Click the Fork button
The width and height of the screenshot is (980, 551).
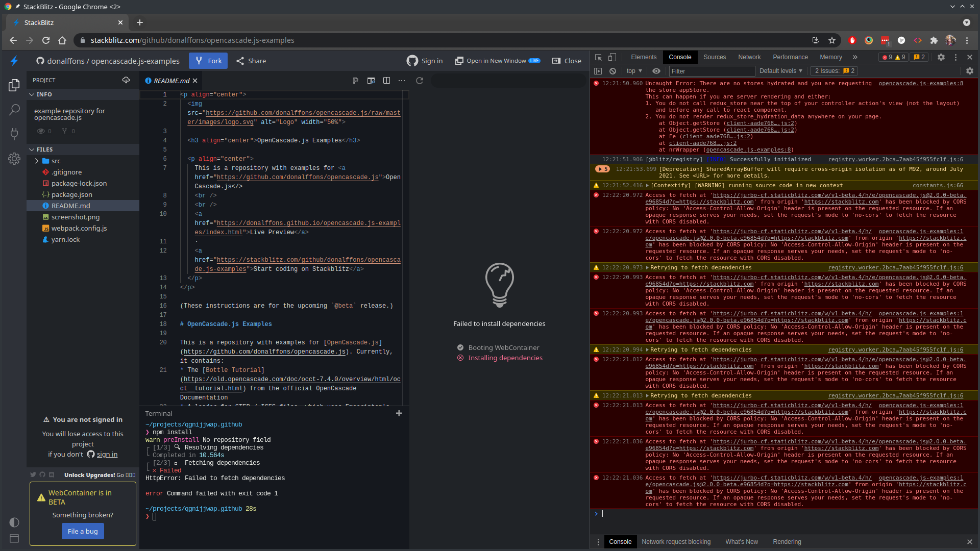[208, 60]
